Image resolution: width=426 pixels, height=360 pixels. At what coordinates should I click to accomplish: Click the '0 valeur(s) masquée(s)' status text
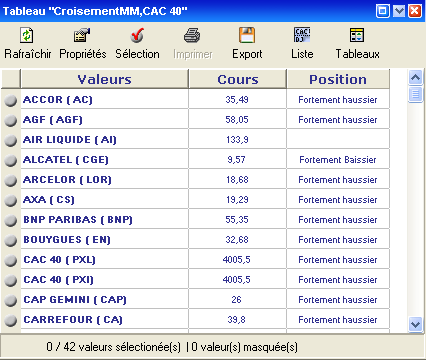(x=245, y=347)
